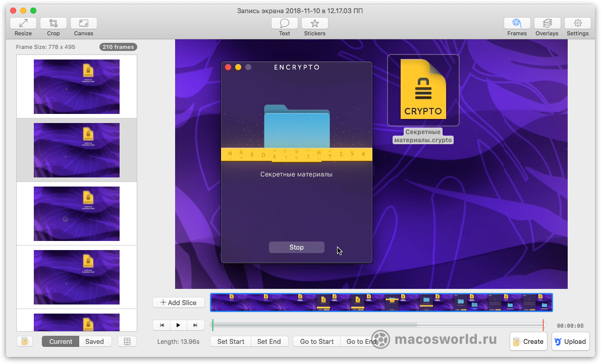This screenshot has height=364, width=601.
Task: Click the 00:00:08 timecode
Action: pyautogui.click(x=570, y=326)
